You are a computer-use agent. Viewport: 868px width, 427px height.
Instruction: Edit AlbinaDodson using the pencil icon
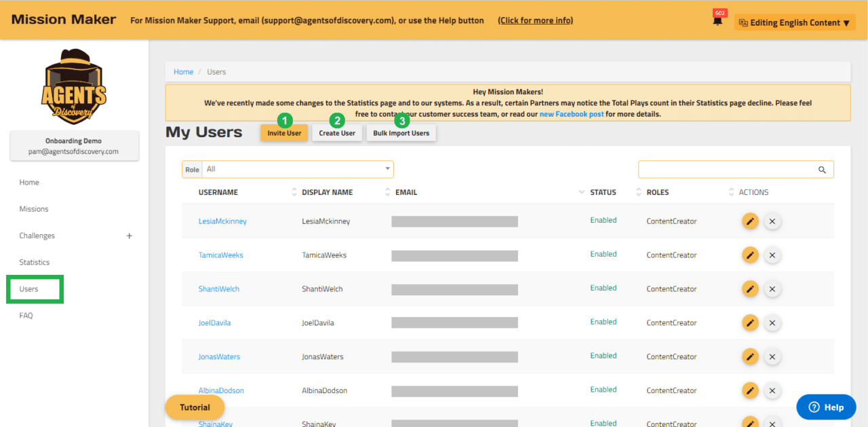(750, 390)
